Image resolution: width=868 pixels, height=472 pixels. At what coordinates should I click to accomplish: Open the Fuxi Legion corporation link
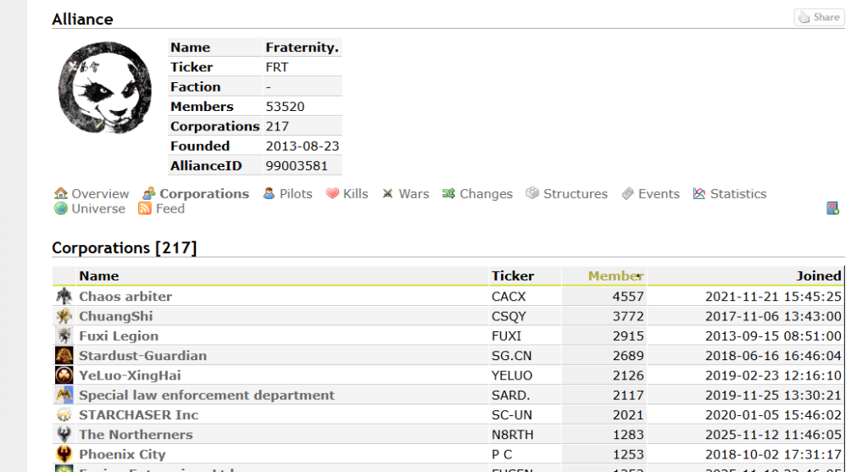tap(119, 336)
